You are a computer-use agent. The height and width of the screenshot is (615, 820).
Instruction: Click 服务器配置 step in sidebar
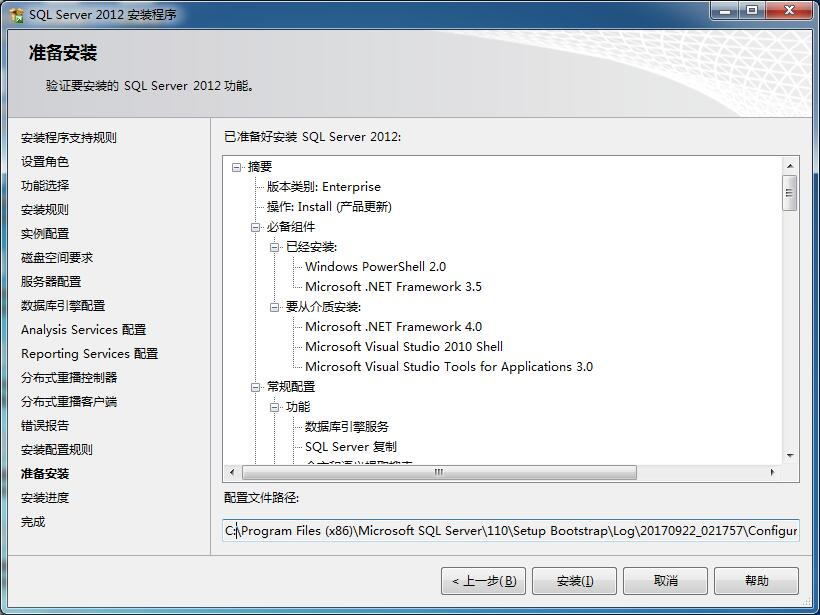tap(51, 282)
